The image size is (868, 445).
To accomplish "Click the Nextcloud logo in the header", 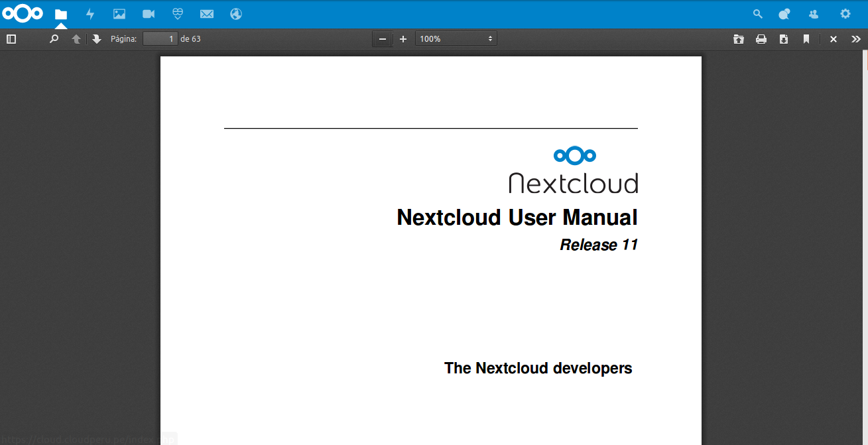I will (x=23, y=13).
